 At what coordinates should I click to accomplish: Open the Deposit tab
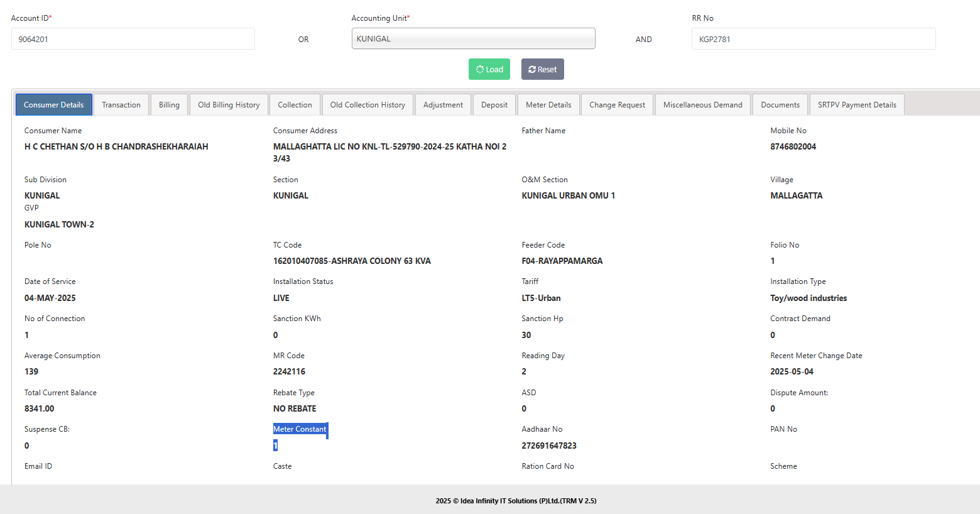pos(494,105)
